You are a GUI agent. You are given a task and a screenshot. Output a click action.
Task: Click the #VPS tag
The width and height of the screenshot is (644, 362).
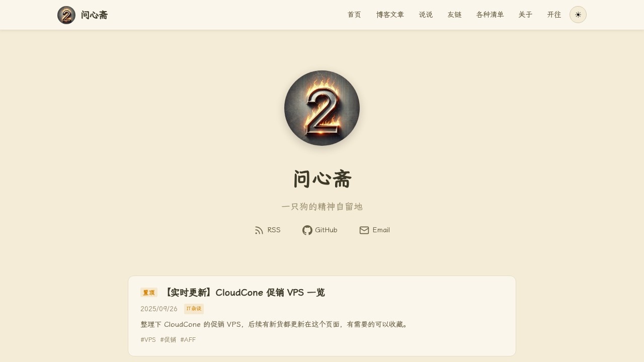click(x=148, y=340)
